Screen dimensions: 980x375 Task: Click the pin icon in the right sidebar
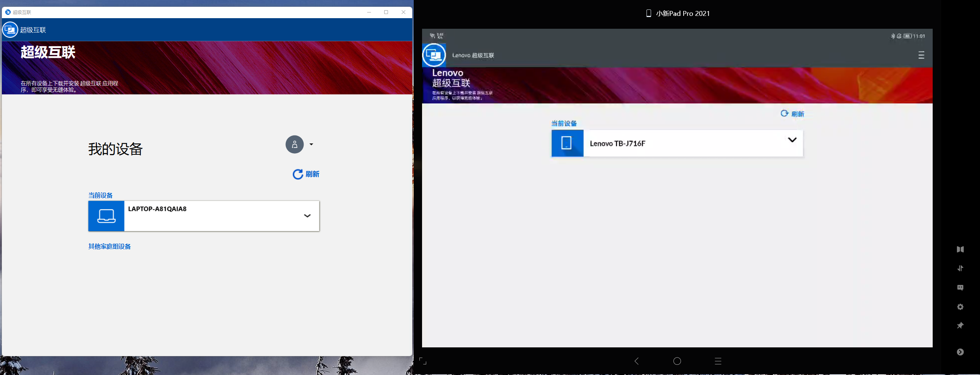point(960,325)
